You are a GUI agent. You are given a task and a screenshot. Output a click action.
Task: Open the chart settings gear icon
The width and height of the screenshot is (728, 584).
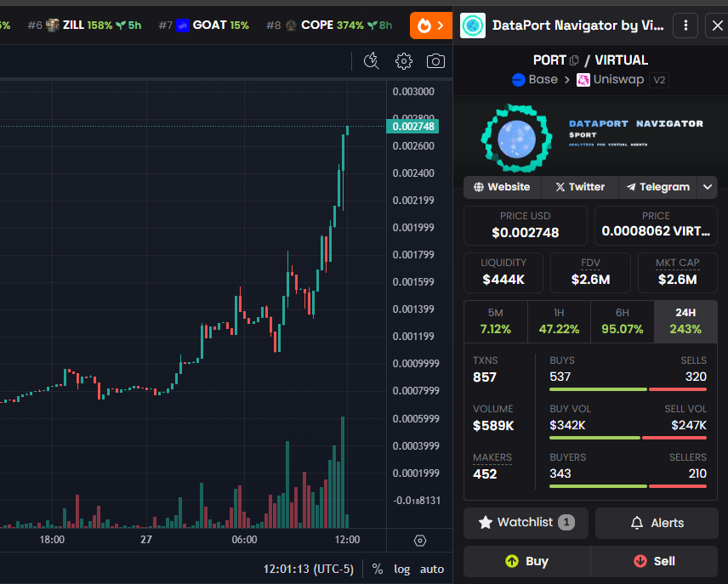point(403,61)
